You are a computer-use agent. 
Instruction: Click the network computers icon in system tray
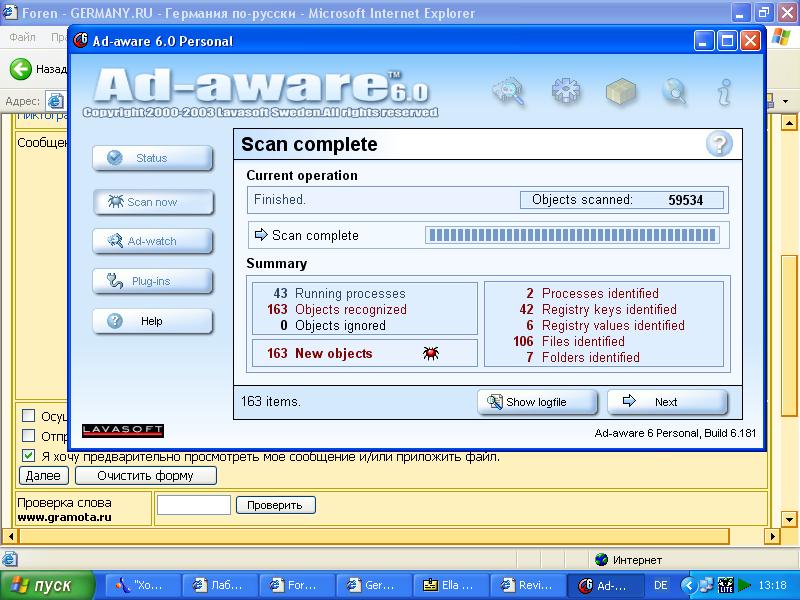coord(706,585)
